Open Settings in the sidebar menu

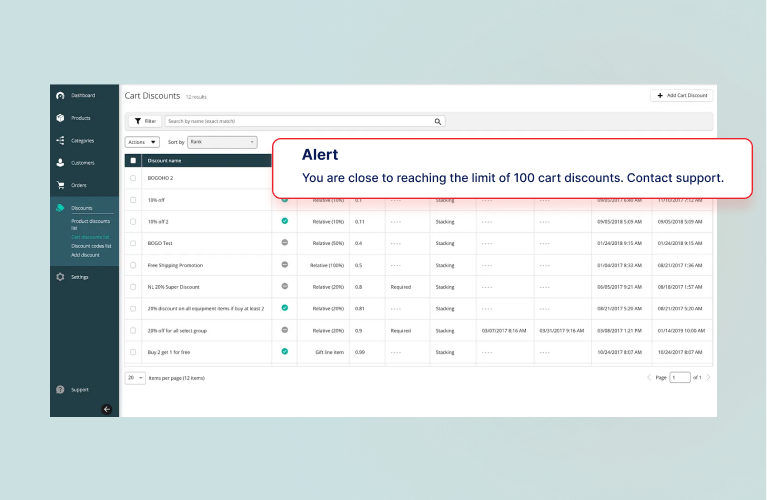(x=80, y=277)
